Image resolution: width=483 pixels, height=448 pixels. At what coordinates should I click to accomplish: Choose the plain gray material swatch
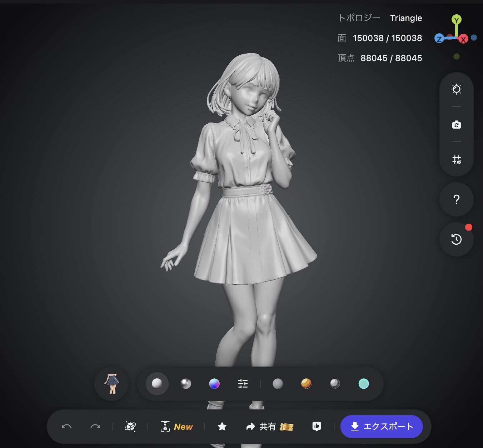pos(278,384)
